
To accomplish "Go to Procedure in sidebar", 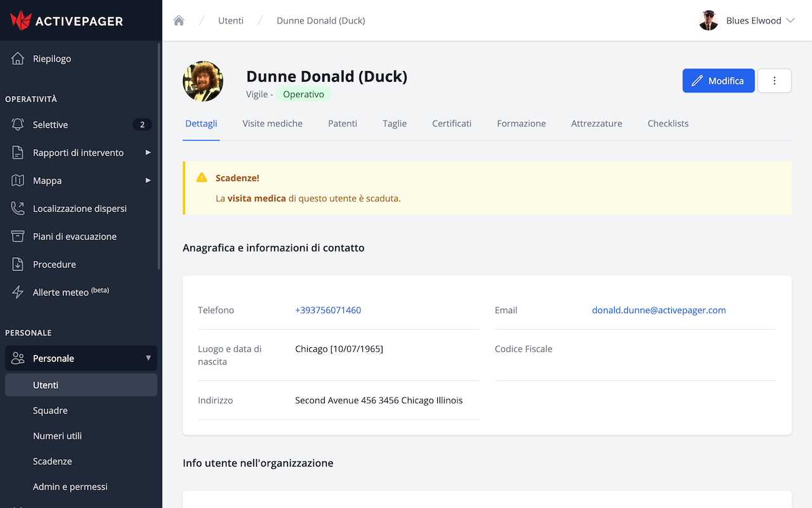I will [x=54, y=264].
